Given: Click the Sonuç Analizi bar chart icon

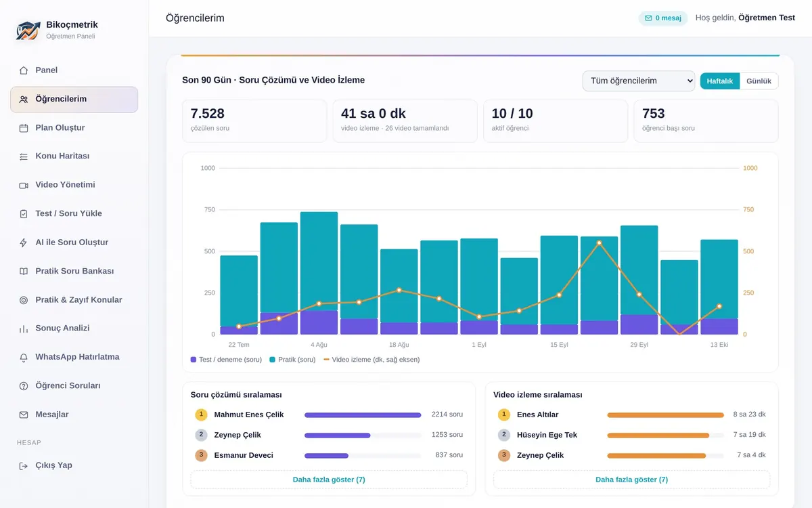Looking at the screenshot, I should coord(24,329).
